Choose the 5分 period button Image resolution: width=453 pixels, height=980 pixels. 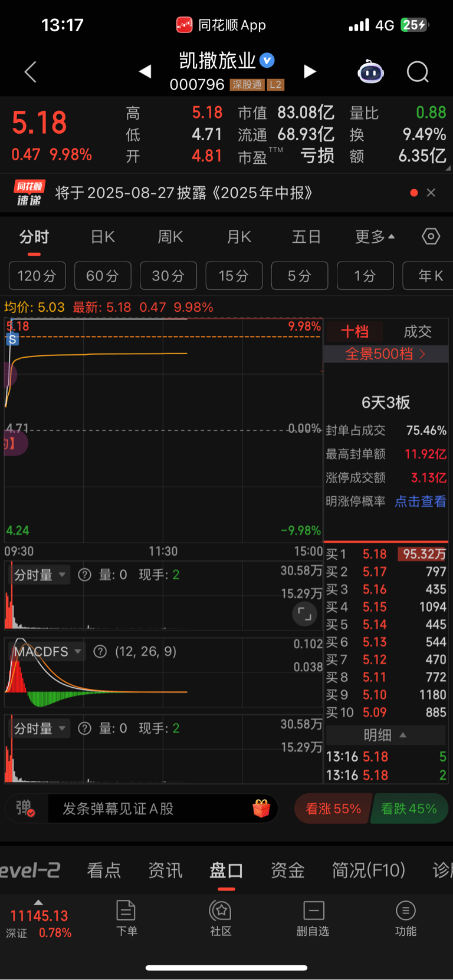[x=299, y=276]
